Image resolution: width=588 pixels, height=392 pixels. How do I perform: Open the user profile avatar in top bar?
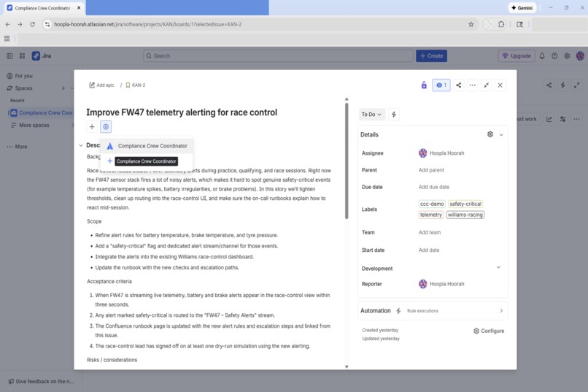pos(580,56)
